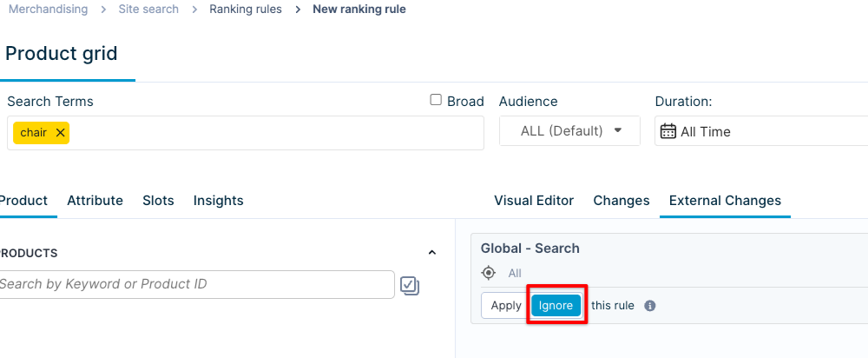Click the calendar icon in Duration
868x358 pixels.
(x=668, y=131)
